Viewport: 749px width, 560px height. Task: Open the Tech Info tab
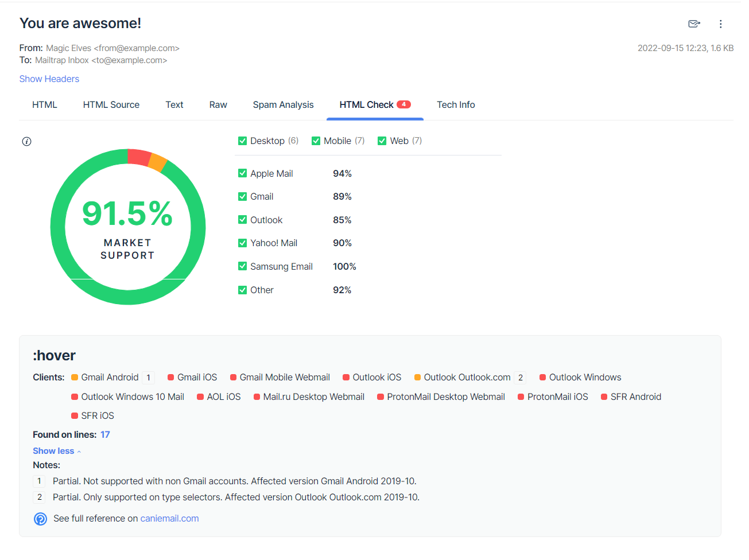456,105
